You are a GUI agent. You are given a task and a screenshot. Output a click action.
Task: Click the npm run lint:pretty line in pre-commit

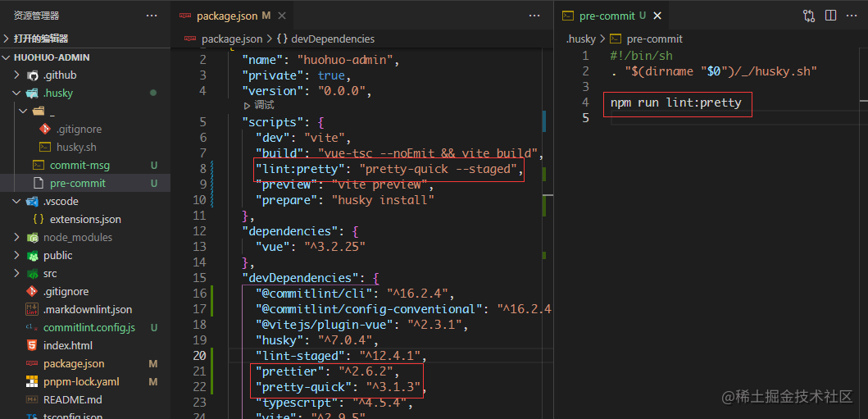tap(676, 102)
